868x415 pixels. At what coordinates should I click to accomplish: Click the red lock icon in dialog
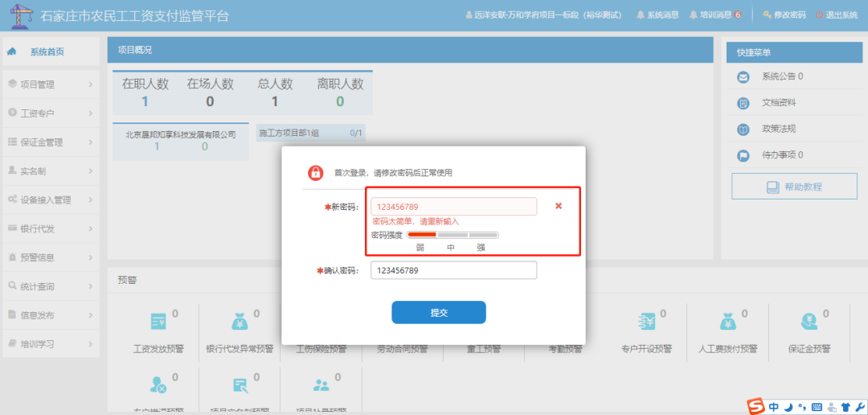[x=316, y=172]
